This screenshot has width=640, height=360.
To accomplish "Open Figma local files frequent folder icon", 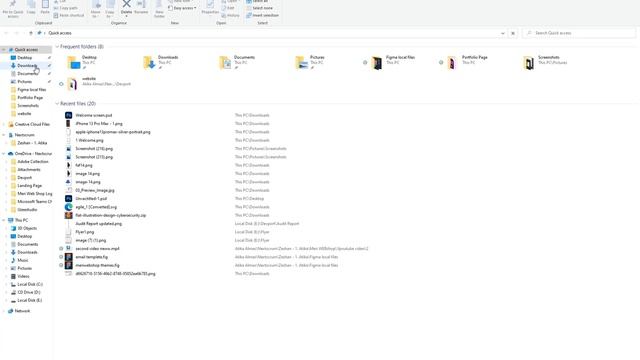I will pyautogui.click(x=377, y=63).
